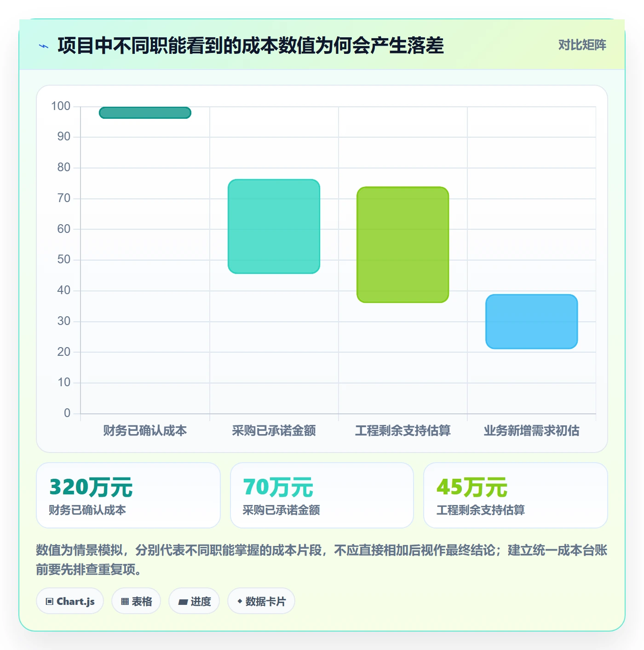644x650 pixels.
Task: Click the y-axis value 80
Action: click(x=64, y=168)
